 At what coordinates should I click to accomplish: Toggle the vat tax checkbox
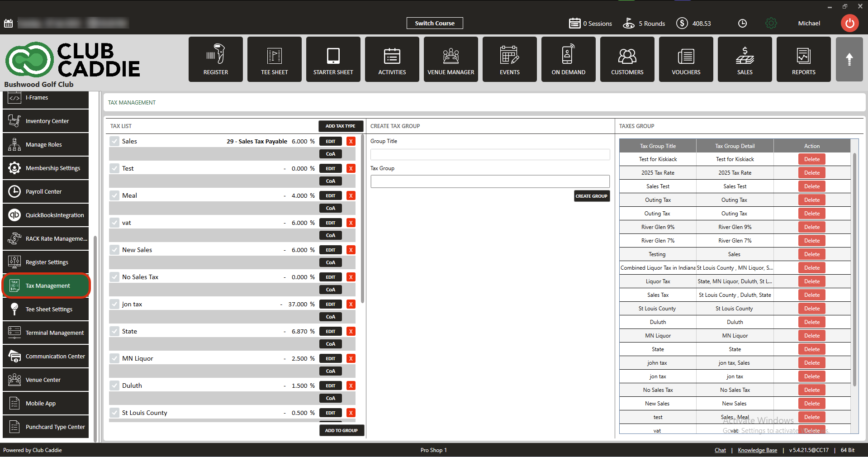pos(114,223)
